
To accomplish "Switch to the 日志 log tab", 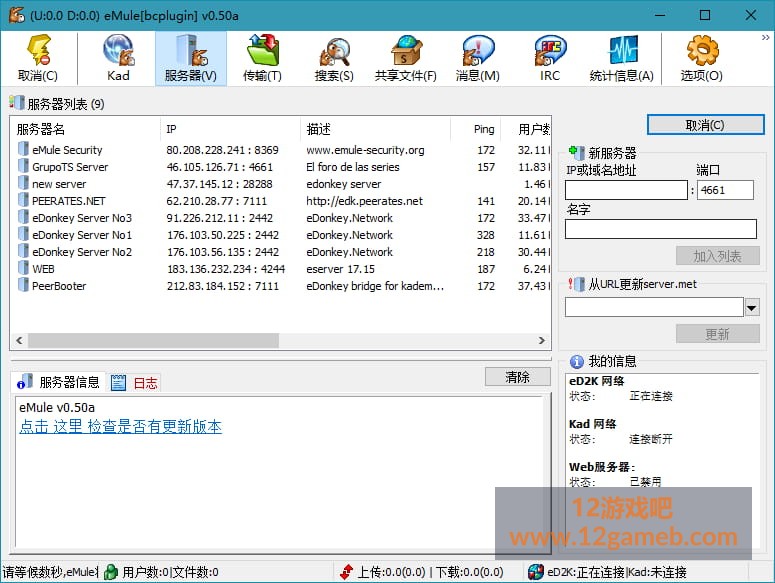I will (134, 382).
